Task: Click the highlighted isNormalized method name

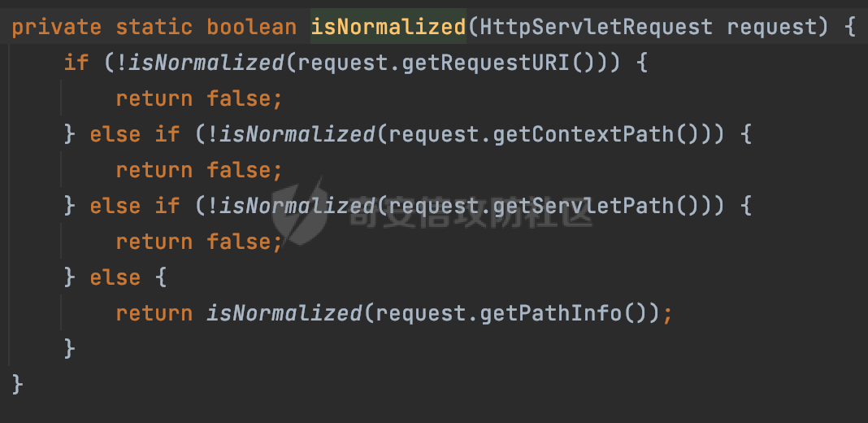Action: [388, 27]
